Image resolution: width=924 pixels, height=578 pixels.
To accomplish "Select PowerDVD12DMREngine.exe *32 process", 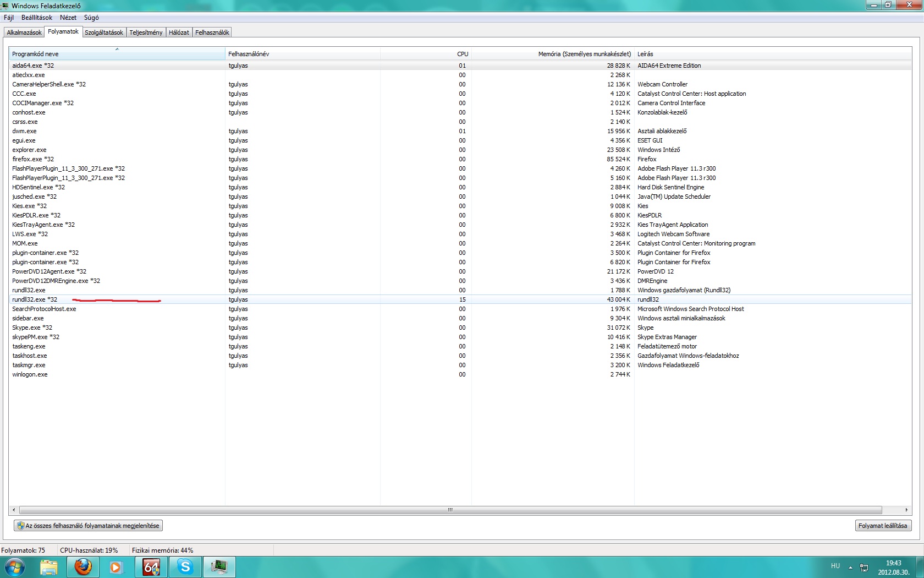I will [x=460, y=281].
